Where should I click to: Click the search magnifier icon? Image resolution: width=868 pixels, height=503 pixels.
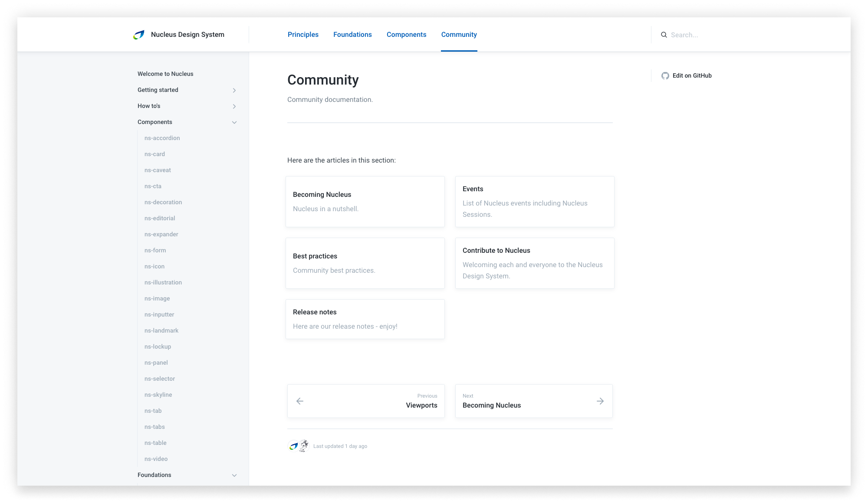coord(664,35)
